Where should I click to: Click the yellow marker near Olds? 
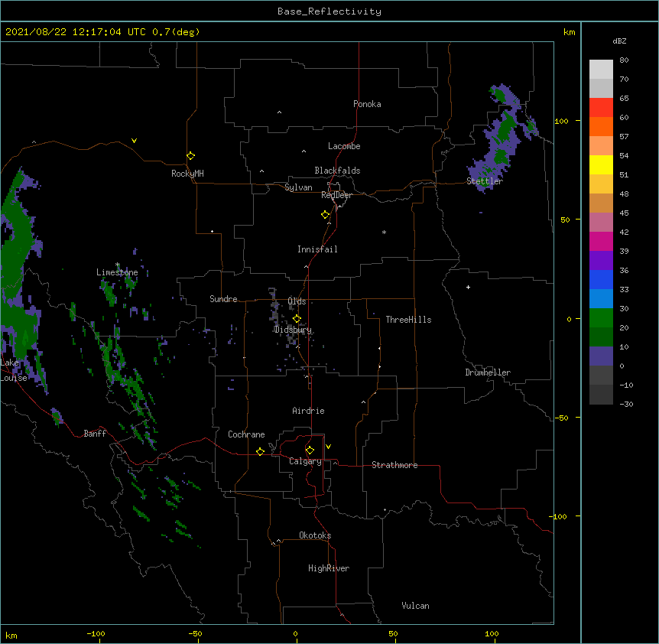click(297, 319)
